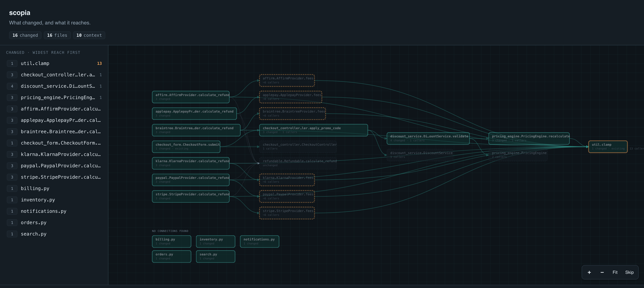Click the refundable.Refundable.calculate_refund graph node
The image size is (644, 288).
[x=298, y=163]
